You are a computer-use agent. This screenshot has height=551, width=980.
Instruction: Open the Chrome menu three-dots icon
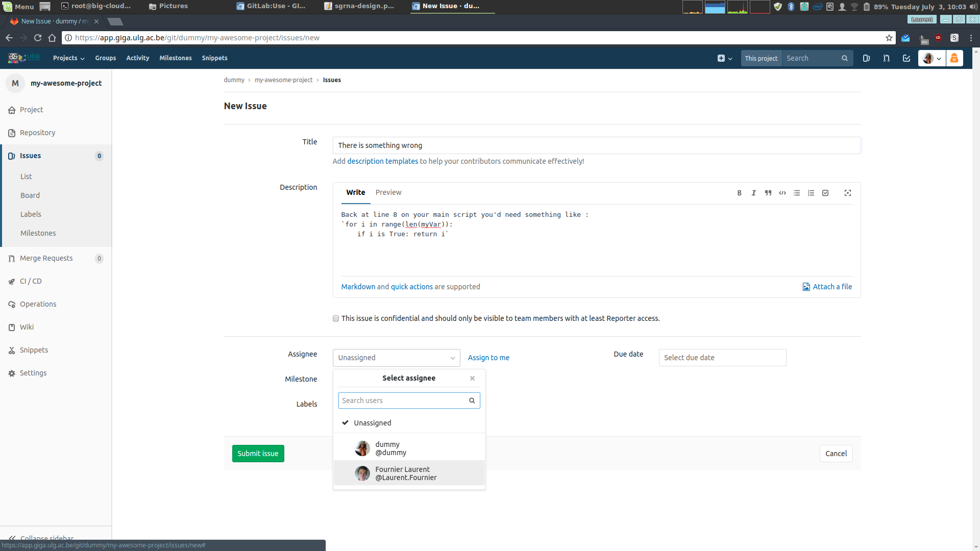pyautogui.click(x=971, y=38)
